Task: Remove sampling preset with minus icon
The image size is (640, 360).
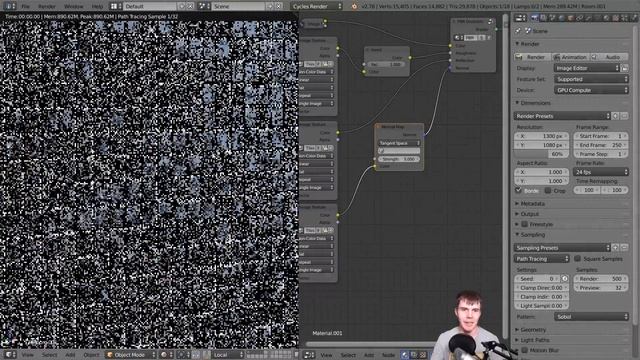Action: (624, 248)
